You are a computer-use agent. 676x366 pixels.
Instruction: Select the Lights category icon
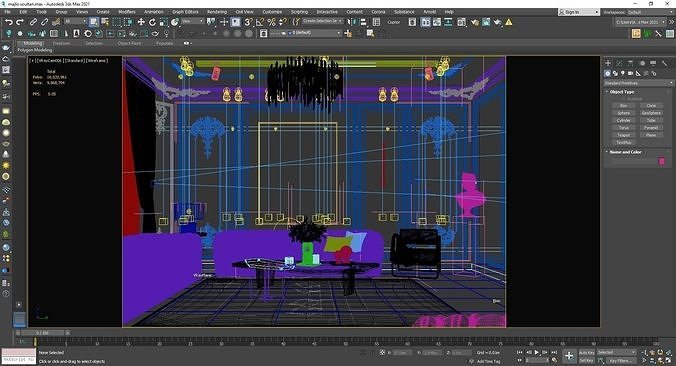pos(623,73)
